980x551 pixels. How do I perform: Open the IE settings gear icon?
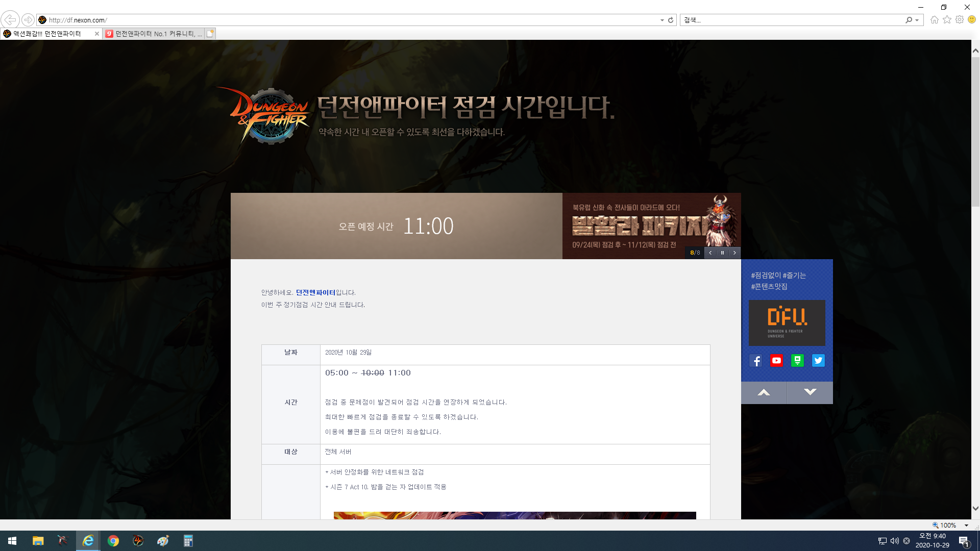tap(960, 20)
